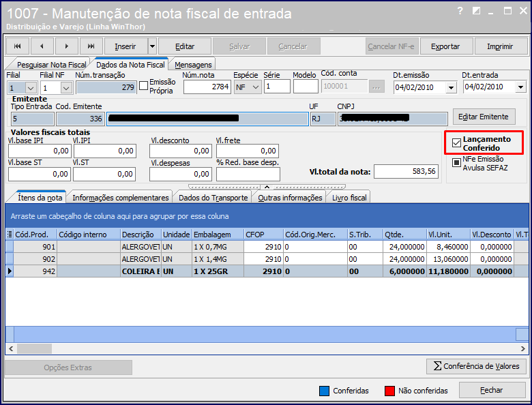The height and width of the screenshot is (405, 532).
Task: Open the Dados do Transporte tab
Action: 213,198
